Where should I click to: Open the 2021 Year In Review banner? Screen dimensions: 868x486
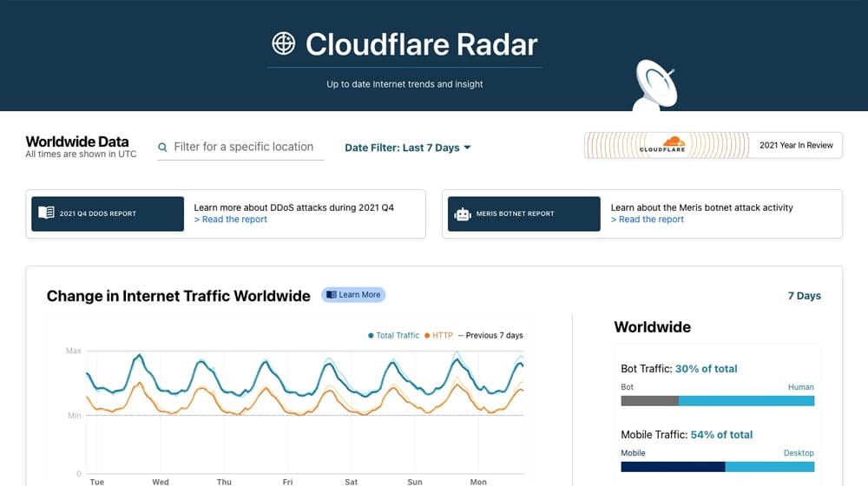coord(713,145)
